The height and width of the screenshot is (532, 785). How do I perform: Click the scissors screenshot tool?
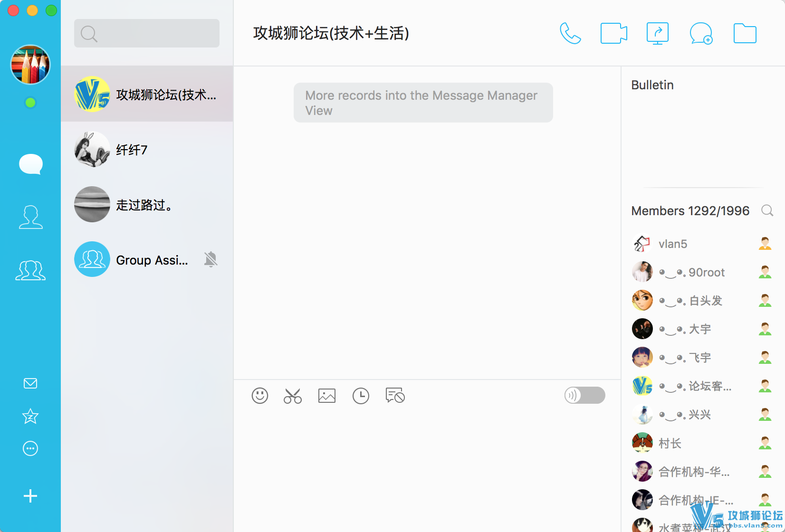(x=293, y=396)
